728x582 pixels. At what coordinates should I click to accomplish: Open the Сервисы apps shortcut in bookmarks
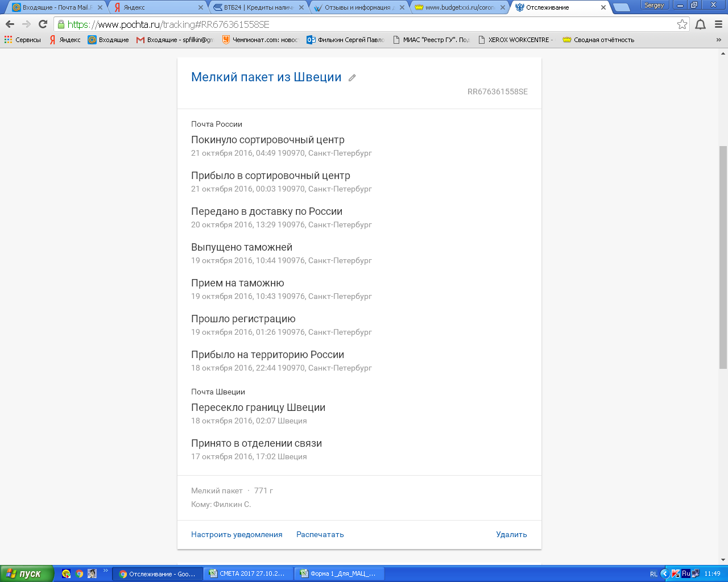point(23,40)
